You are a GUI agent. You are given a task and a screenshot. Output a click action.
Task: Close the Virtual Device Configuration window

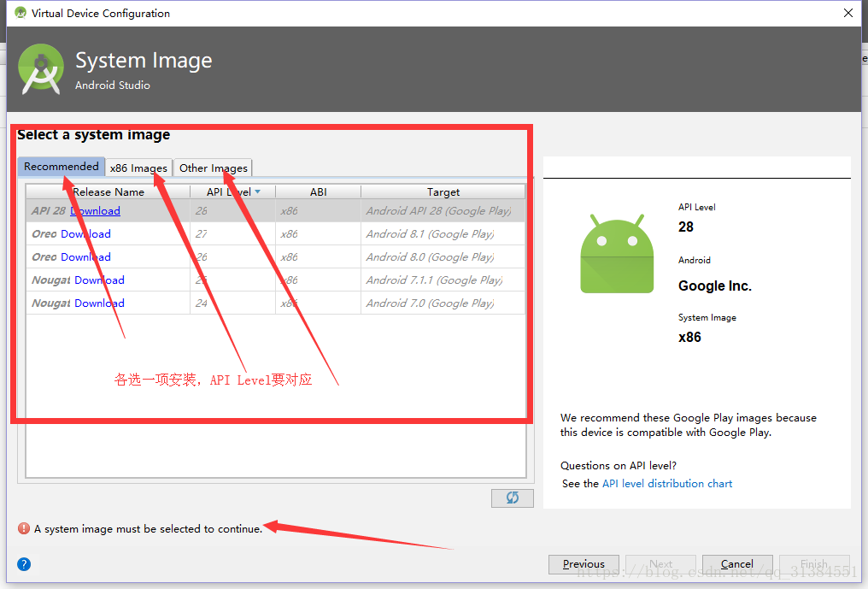point(848,13)
